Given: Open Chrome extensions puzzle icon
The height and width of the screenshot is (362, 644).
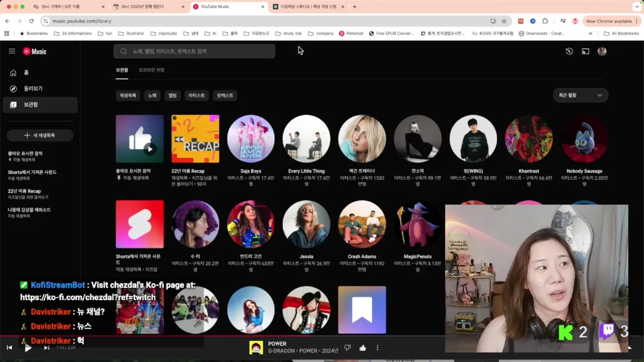Looking at the screenshot, I should [545, 21].
